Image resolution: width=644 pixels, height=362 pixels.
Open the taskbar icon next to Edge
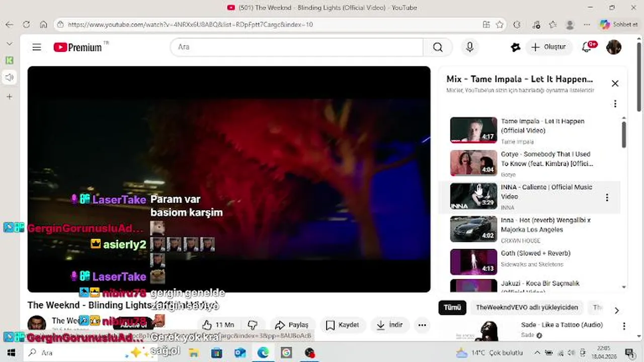(x=286, y=353)
